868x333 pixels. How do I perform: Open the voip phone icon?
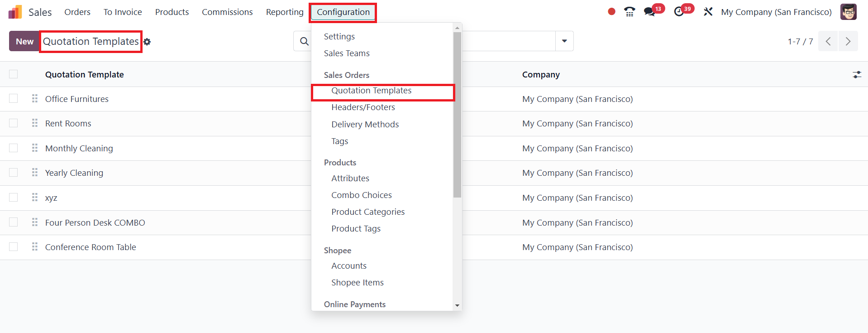(x=629, y=12)
